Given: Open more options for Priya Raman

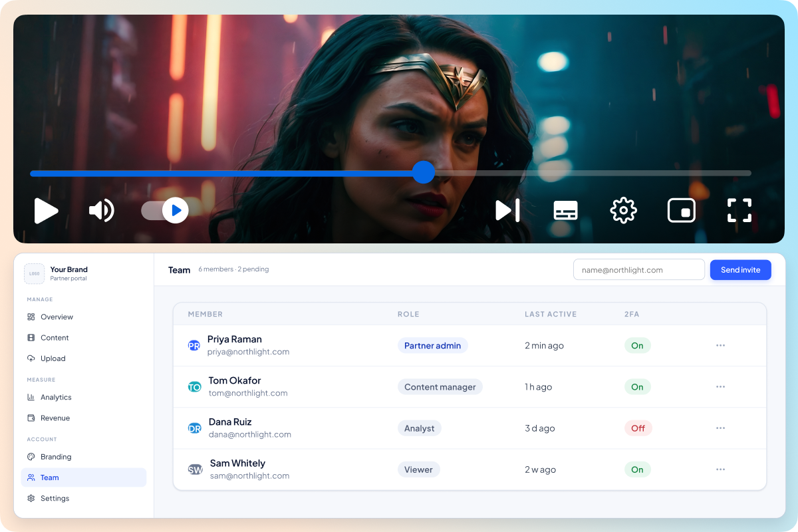Looking at the screenshot, I should point(720,346).
